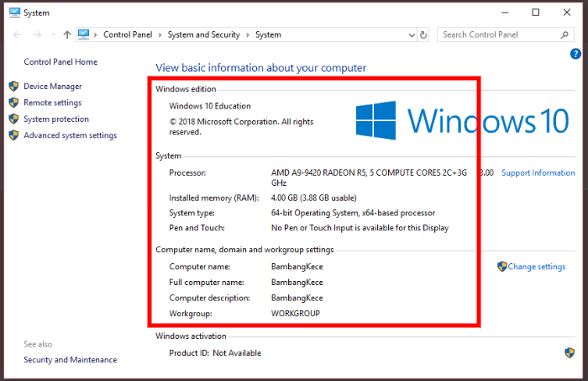The height and width of the screenshot is (381, 588).
Task: Expand chevron after Control Panel breadcrumb
Action: pos(160,35)
